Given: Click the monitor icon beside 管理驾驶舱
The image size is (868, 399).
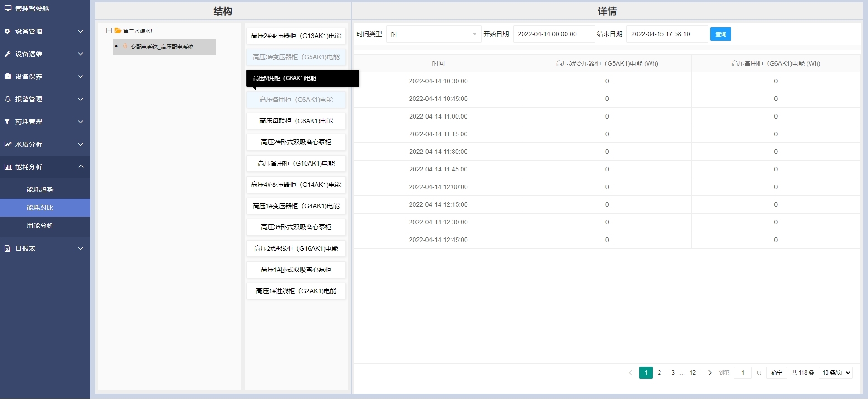Looking at the screenshot, I should tap(8, 9).
